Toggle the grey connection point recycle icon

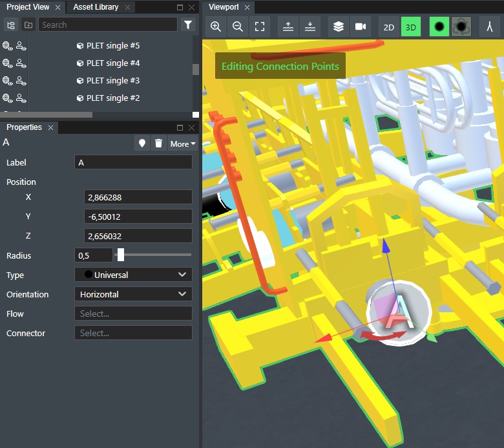pos(461,27)
